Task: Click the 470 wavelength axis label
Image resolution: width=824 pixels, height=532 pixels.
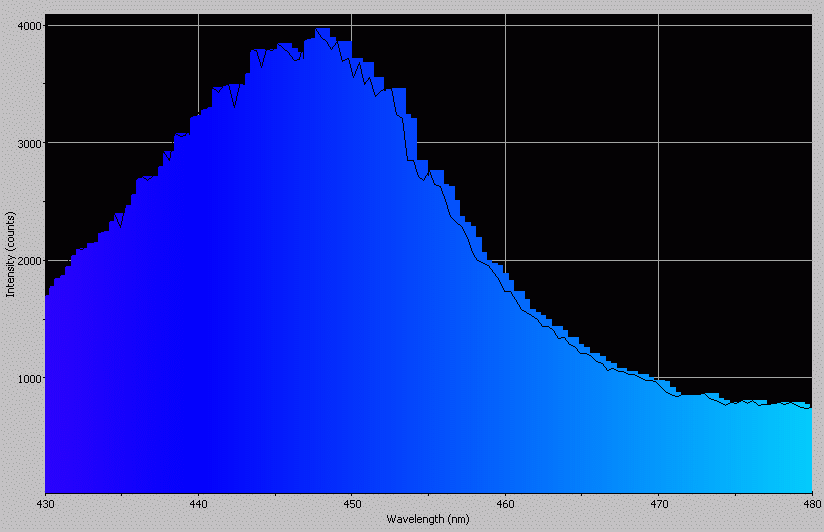Action: pos(659,504)
